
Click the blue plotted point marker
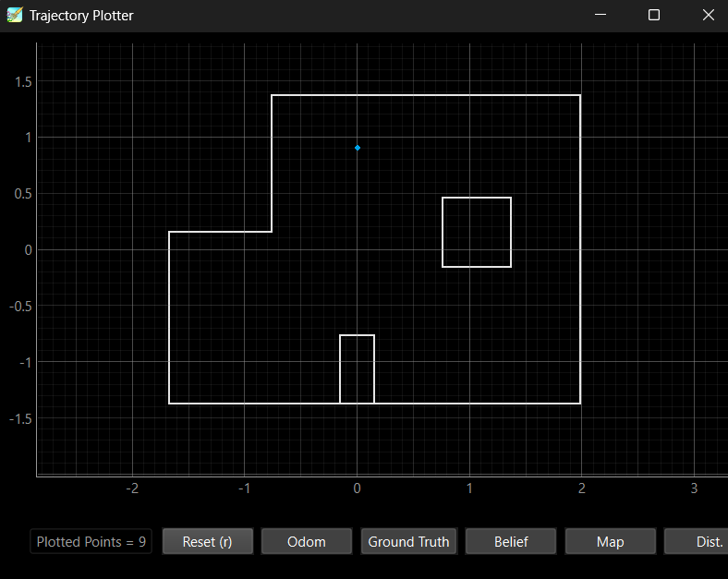tap(358, 148)
